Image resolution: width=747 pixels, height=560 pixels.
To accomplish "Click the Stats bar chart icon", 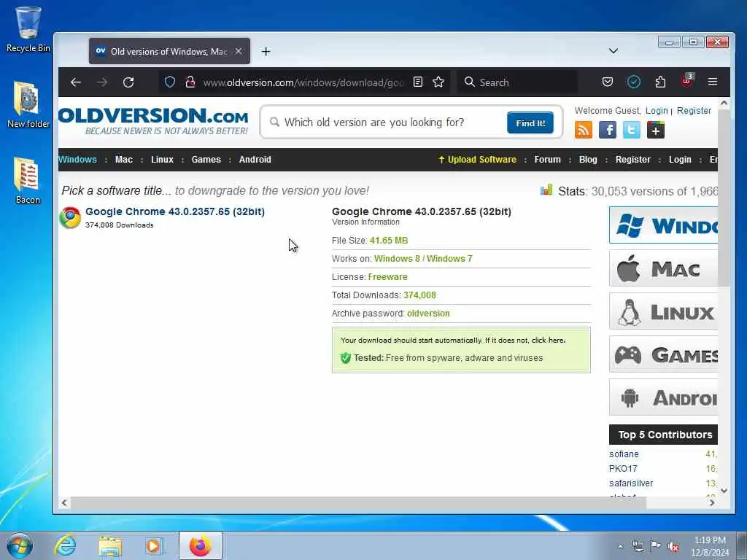I will [546, 190].
